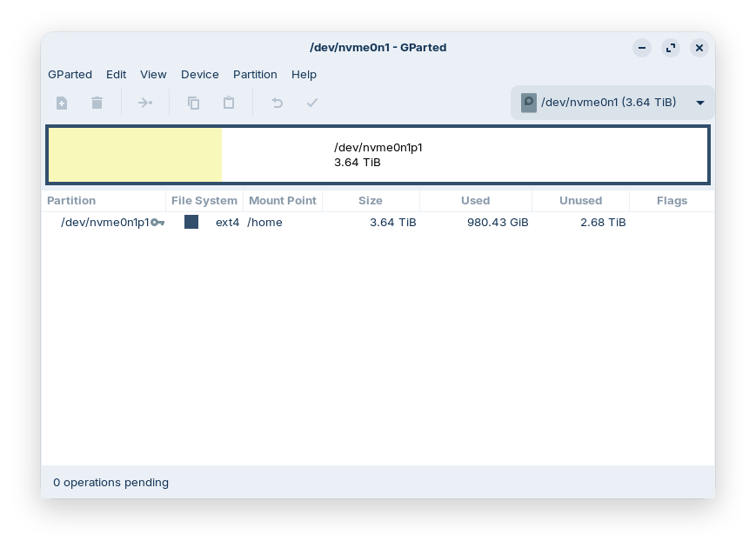Open the View menu

pos(153,75)
